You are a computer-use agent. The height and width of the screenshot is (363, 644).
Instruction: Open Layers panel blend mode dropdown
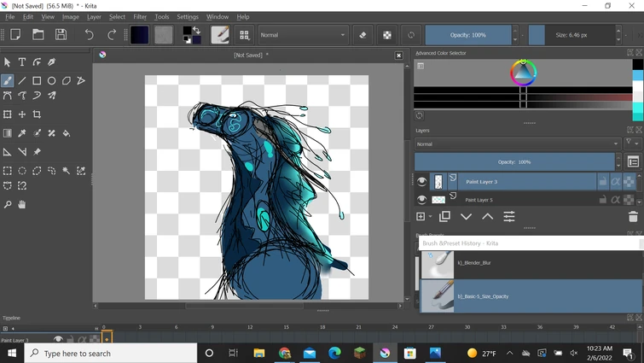pos(517,144)
